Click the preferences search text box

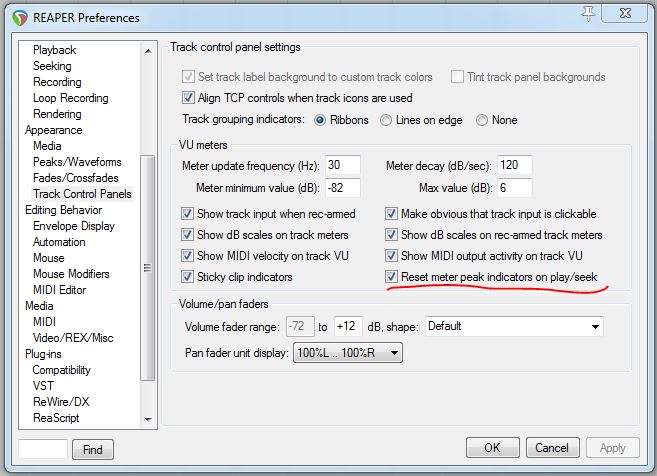point(43,449)
